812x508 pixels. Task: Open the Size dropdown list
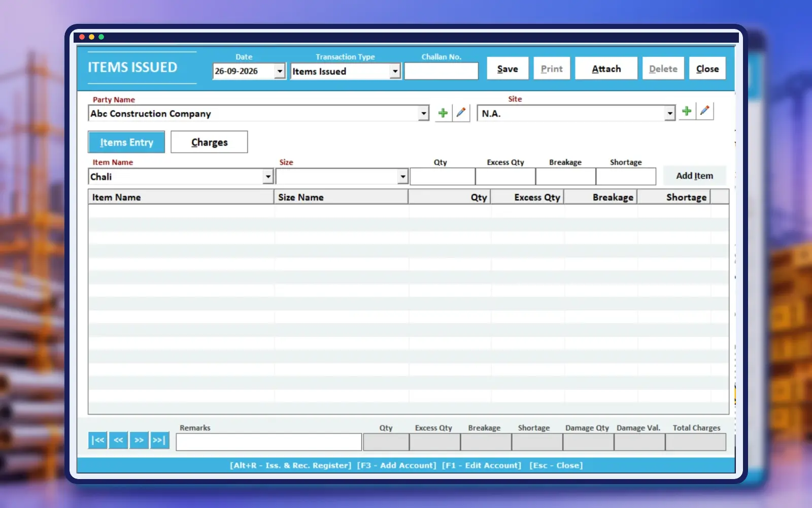[x=403, y=177]
